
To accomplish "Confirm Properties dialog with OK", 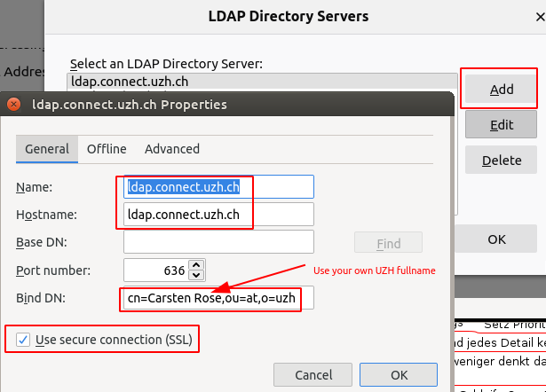I will point(399,374).
